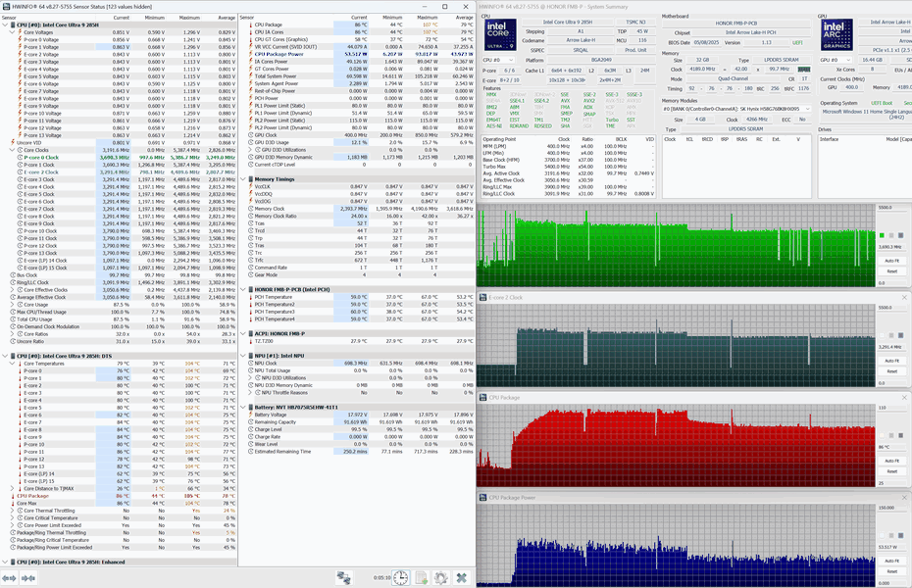Expand the Core Effective Clocks node
Image resolution: width=912 pixels, height=588 pixels.
pyautogui.click(x=12, y=290)
